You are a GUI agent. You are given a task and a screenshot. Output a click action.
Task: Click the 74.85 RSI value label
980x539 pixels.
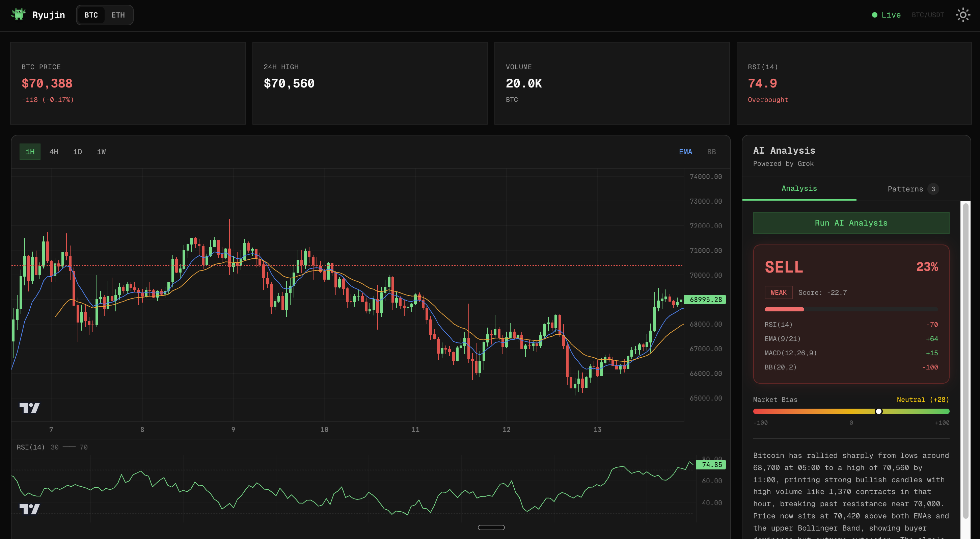pyautogui.click(x=711, y=465)
